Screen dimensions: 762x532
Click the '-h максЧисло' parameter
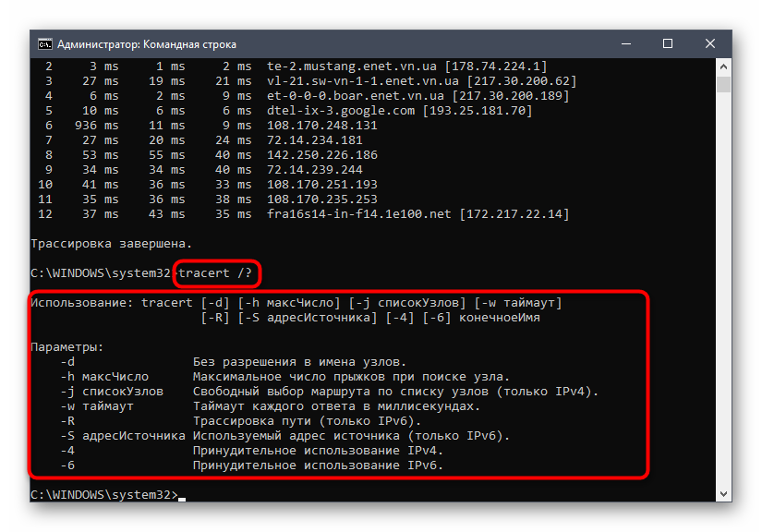click(104, 377)
